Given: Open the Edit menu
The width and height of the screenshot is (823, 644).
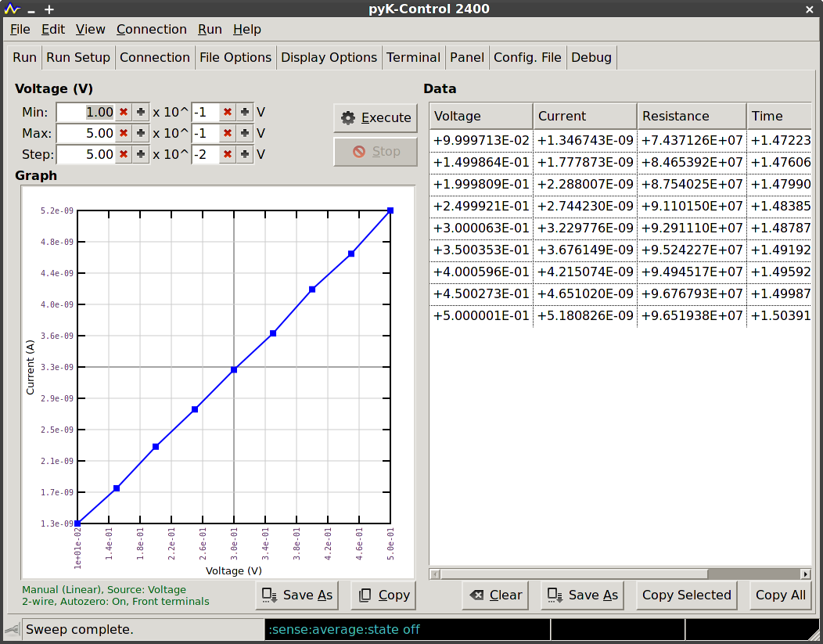Looking at the screenshot, I should coord(53,30).
